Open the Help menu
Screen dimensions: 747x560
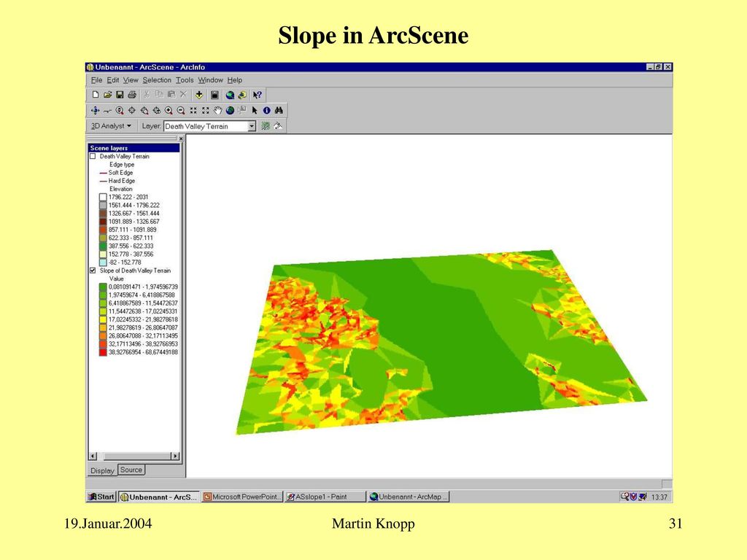pos(234,80)
